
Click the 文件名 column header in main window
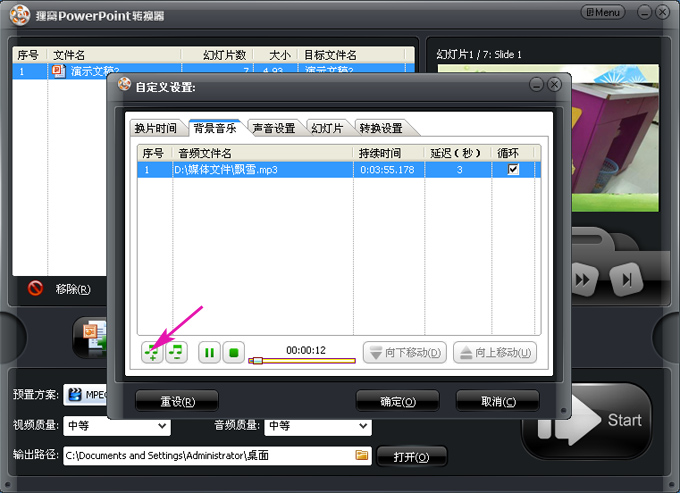point(114,55)
